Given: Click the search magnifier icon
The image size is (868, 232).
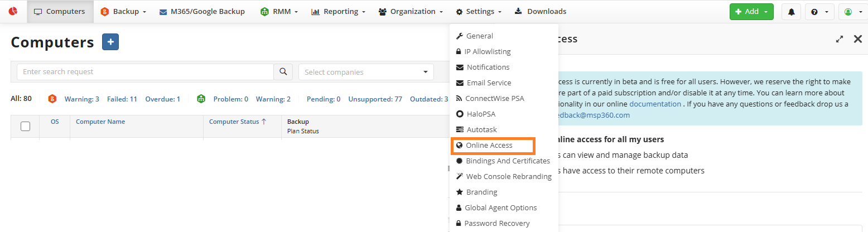Looking at the screenshot, I should click(x=283, y=72).
